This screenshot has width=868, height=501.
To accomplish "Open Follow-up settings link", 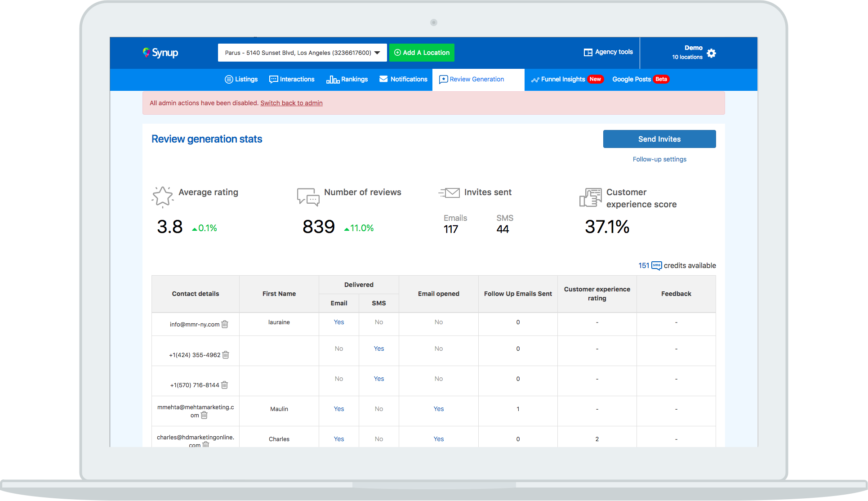I will coord(659,159).
